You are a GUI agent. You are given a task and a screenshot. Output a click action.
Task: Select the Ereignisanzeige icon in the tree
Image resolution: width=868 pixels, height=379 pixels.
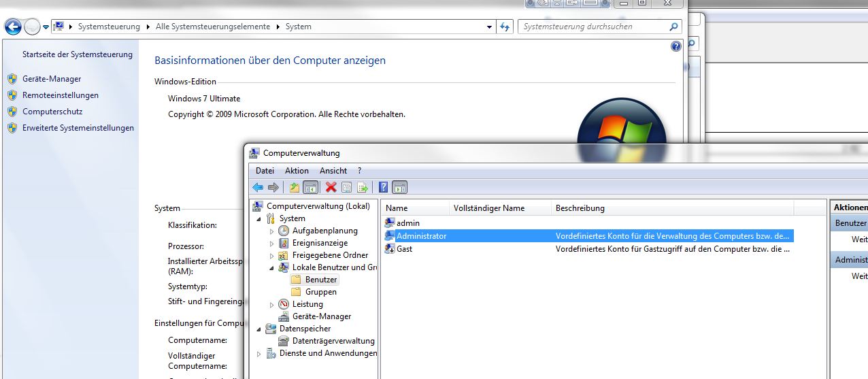point(284,243)
